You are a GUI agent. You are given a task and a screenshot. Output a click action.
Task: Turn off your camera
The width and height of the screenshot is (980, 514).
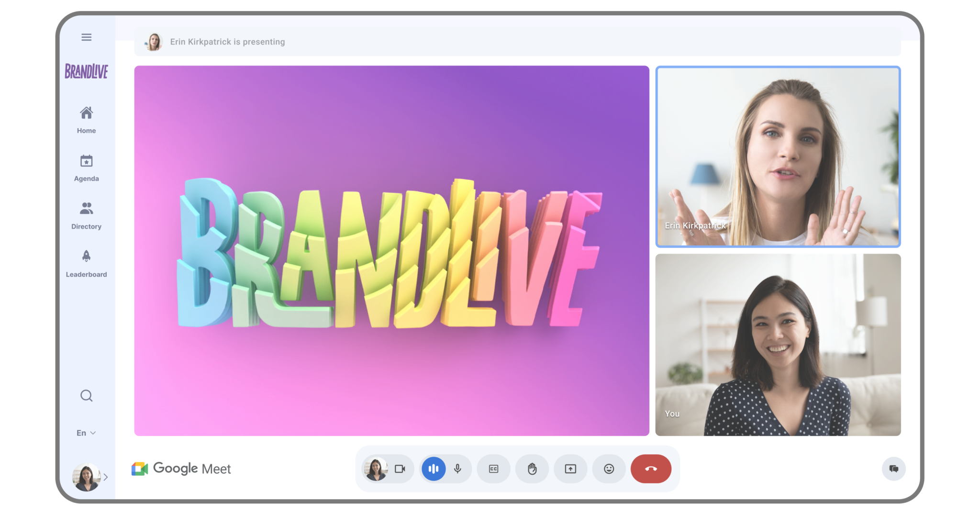click(x=400, y=469)
